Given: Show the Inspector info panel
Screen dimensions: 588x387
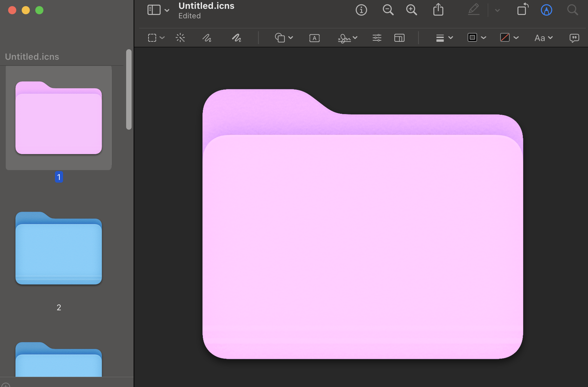Looking at the screenshot, I should click(x=361, y=10).
